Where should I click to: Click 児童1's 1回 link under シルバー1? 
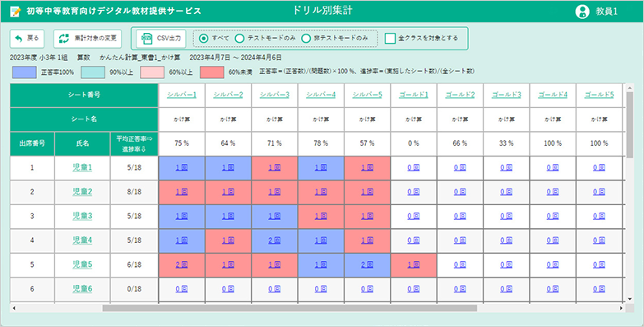[x=182, y=168]
